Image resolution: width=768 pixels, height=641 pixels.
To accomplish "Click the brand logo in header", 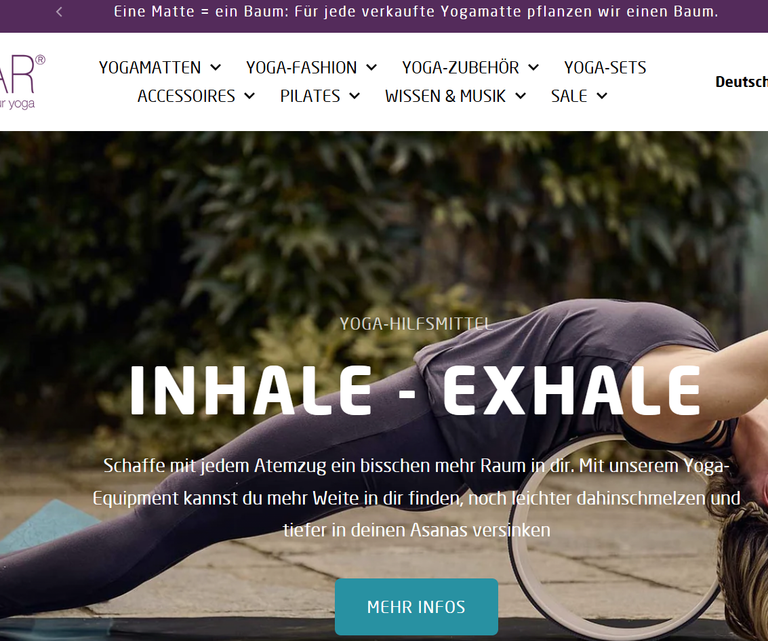I will 20,82.
